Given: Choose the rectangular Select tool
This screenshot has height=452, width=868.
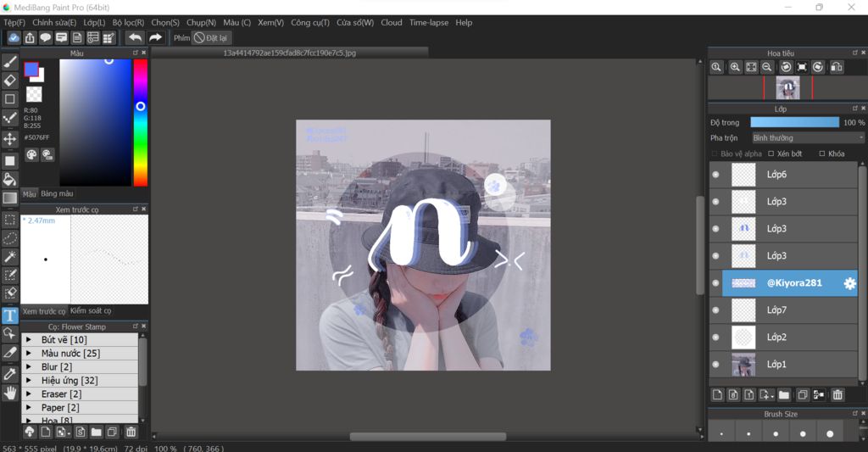Looking at the screenshot, I should pyautogui.click(x=10, y=220).
